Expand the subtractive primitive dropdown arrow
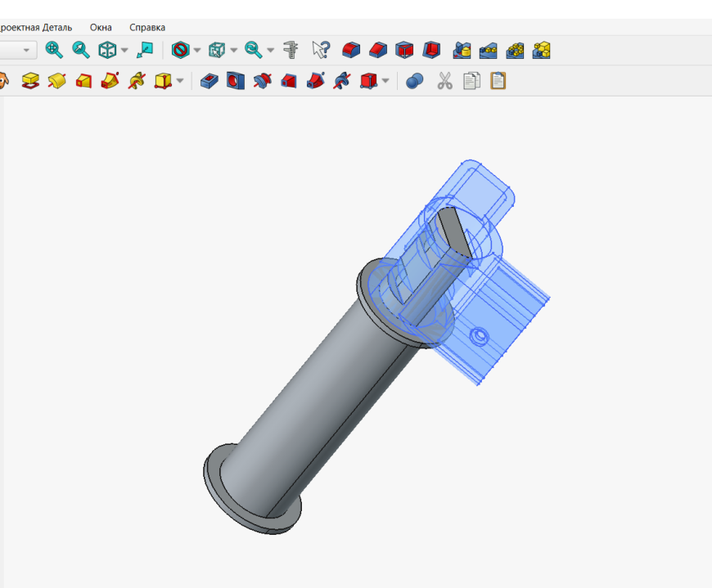This screenshot has width=712, height=588. 385,81
